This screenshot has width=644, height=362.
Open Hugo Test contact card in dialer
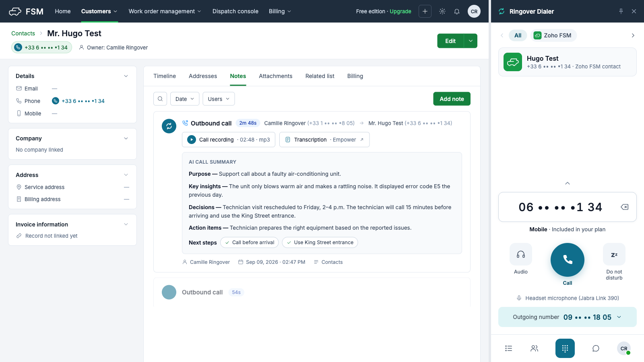(x=568, y=62)
